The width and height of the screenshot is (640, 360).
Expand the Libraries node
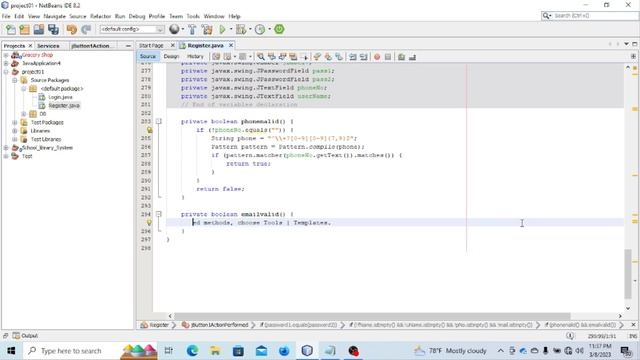pyautogui.click(x=15, y=131)
